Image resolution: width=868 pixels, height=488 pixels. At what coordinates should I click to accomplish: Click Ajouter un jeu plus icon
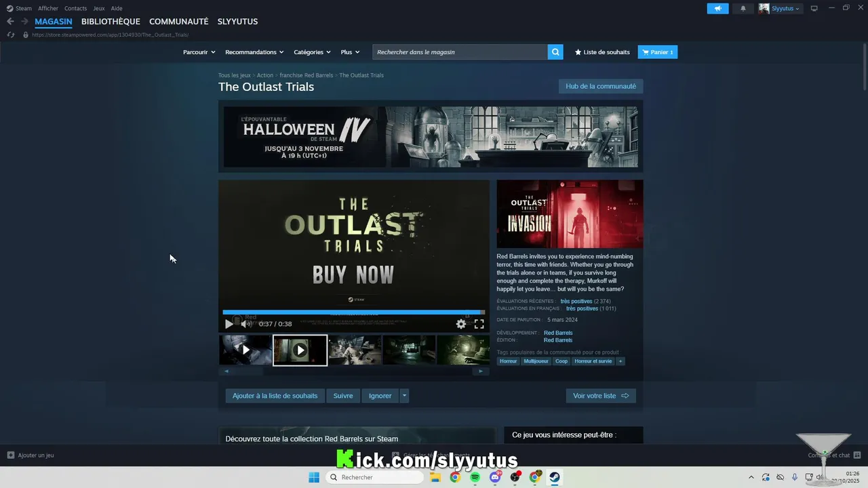point(10,455)
